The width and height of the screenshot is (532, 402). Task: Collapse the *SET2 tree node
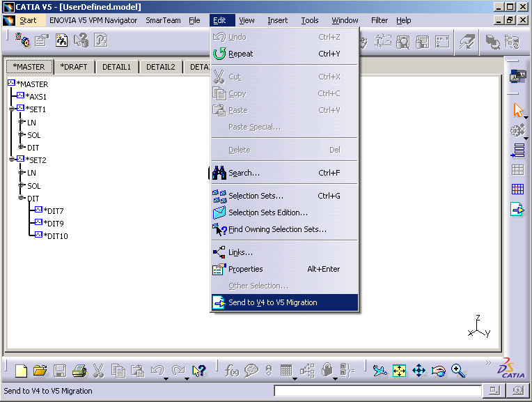[x=12, y=160]
